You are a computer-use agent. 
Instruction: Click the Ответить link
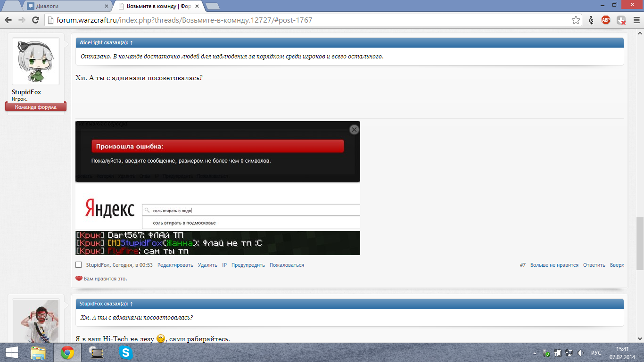pos(594,265)
